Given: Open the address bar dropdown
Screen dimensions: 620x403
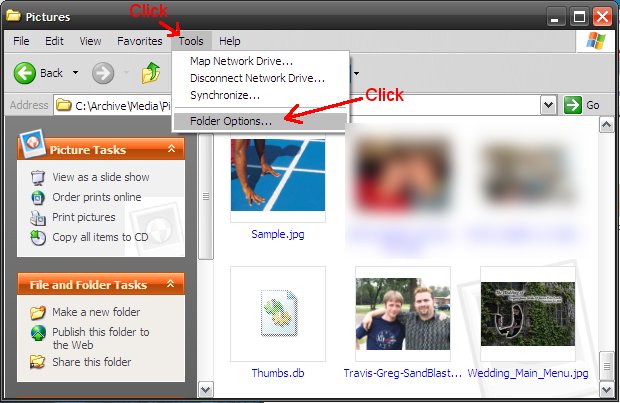Looking at the screenshot, I should (x=548, y=105).
